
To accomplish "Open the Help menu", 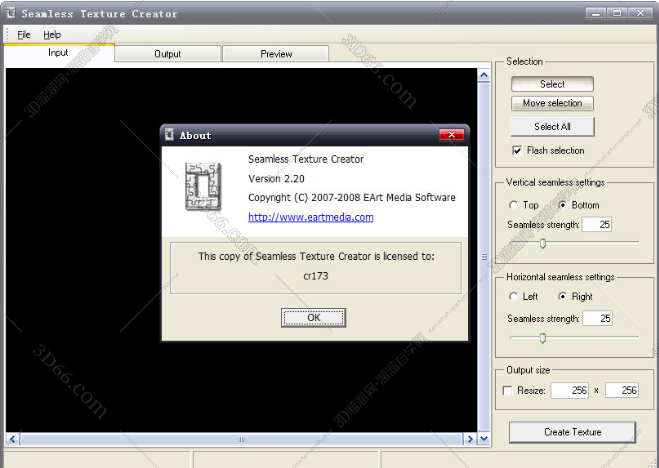I will pos(52,35).
